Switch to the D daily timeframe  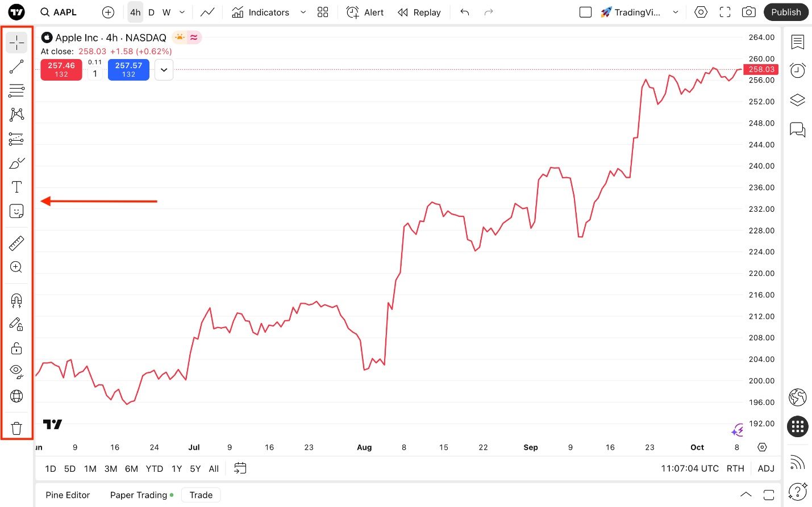151,12
